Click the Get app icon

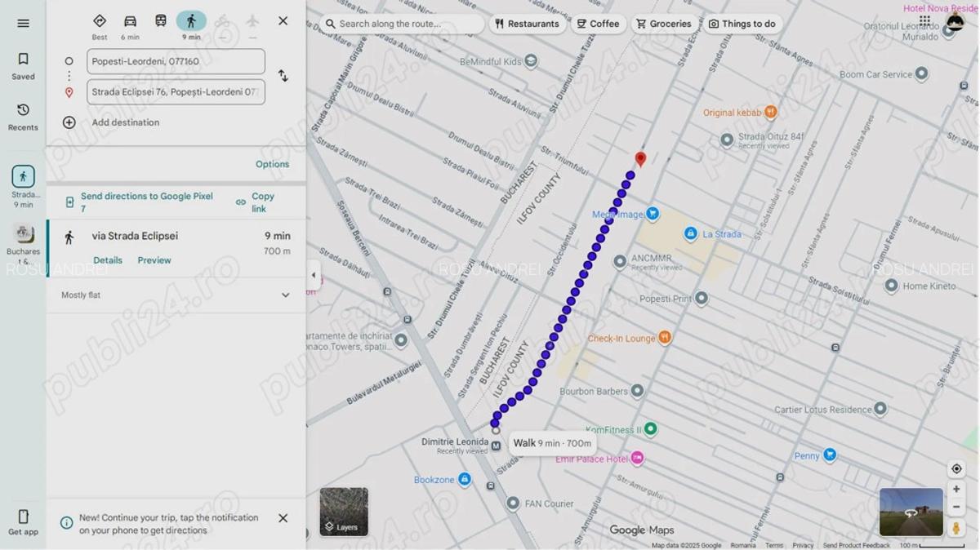[x=23, y=520]
